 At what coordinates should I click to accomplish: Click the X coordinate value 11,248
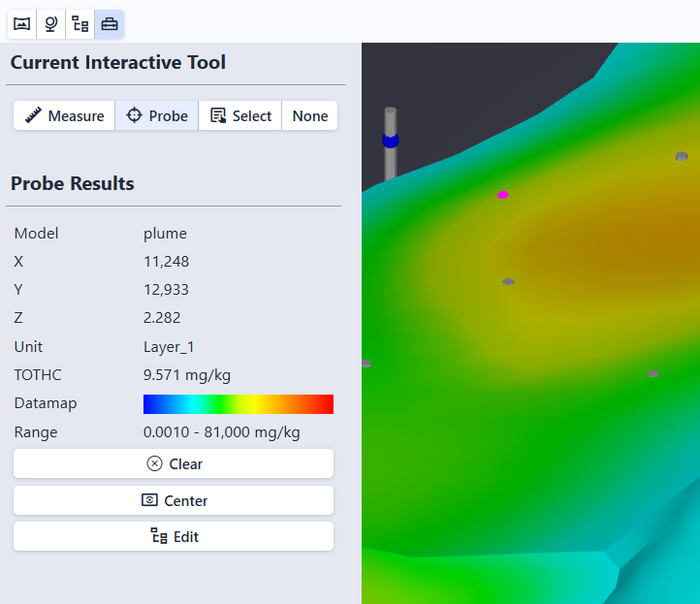point(166,261)
